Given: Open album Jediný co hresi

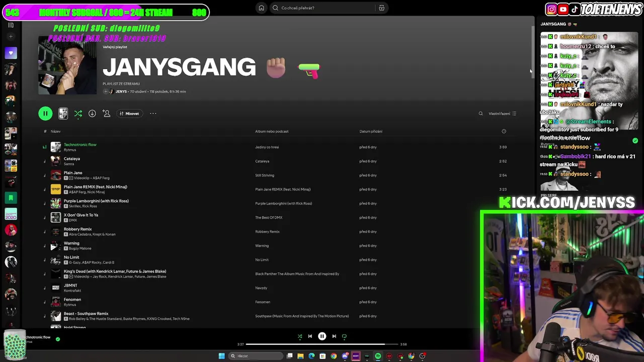Looking at the screenshot, I should [x=267, y=147].
